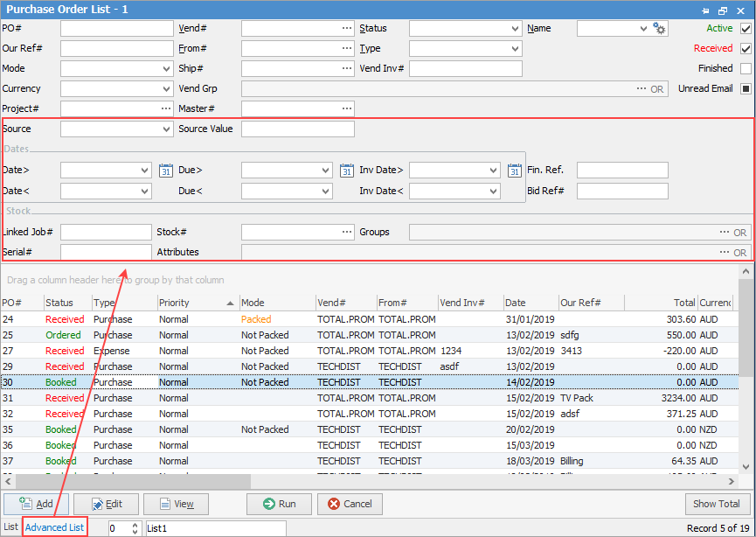Click the gear settings icon beside Name
The width and height of the screenshot is (756, 537).
pyautogui.click(x=660, y=29)
